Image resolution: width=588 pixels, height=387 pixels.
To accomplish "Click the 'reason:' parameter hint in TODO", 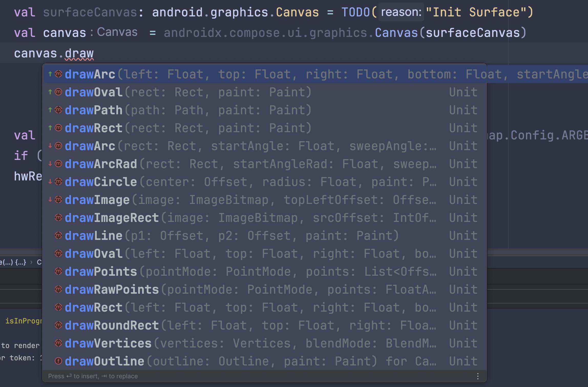I will (401, 12).
